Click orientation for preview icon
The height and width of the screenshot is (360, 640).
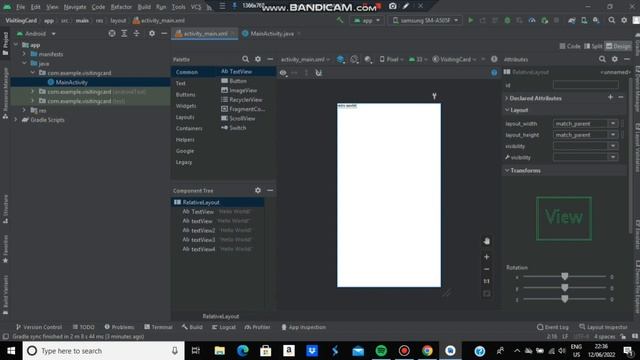point(354,60)
